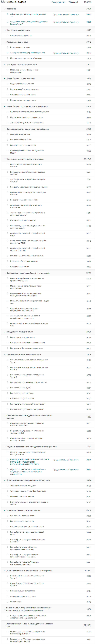Screen dimensions: 96x644
Task: Open preview link for "Альтернативная история поющих чаш"
Action: click(x=66, y=53)
